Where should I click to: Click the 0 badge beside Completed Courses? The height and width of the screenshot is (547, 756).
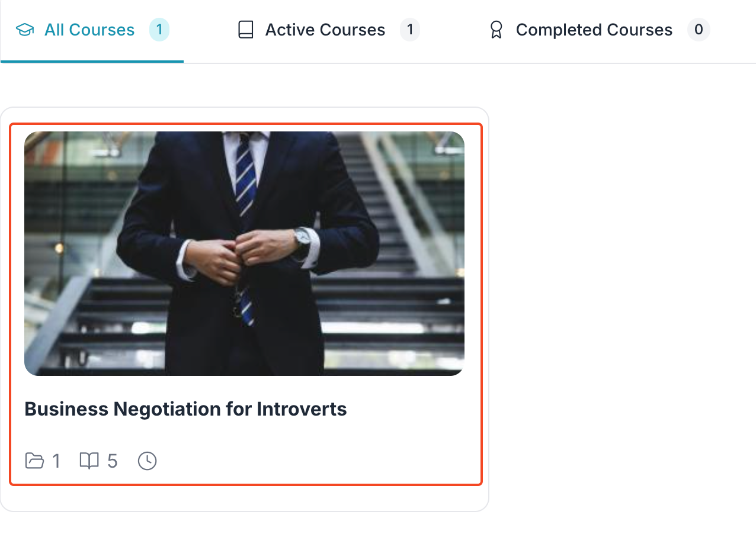(x=699, y=29)
